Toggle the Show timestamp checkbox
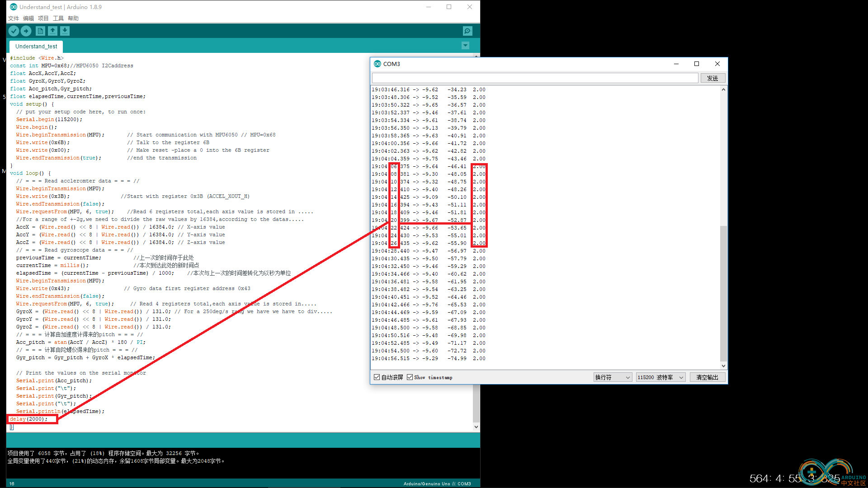 [x=410, y=377]
